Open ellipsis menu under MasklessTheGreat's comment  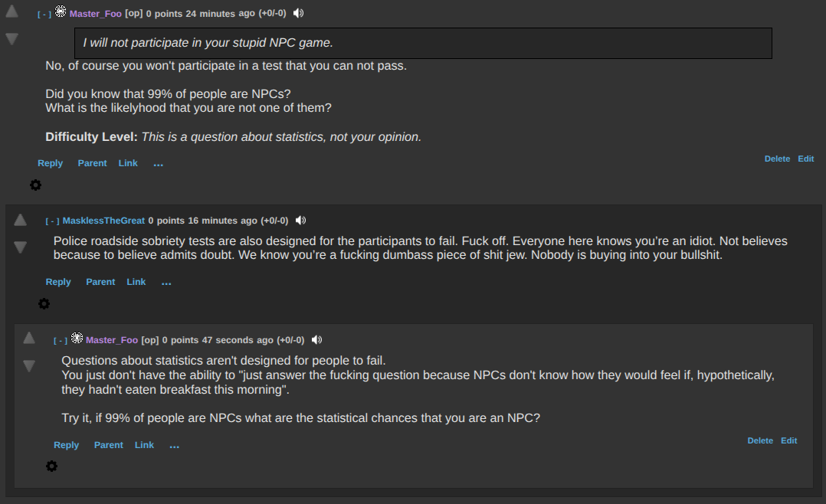click(166, 283)
